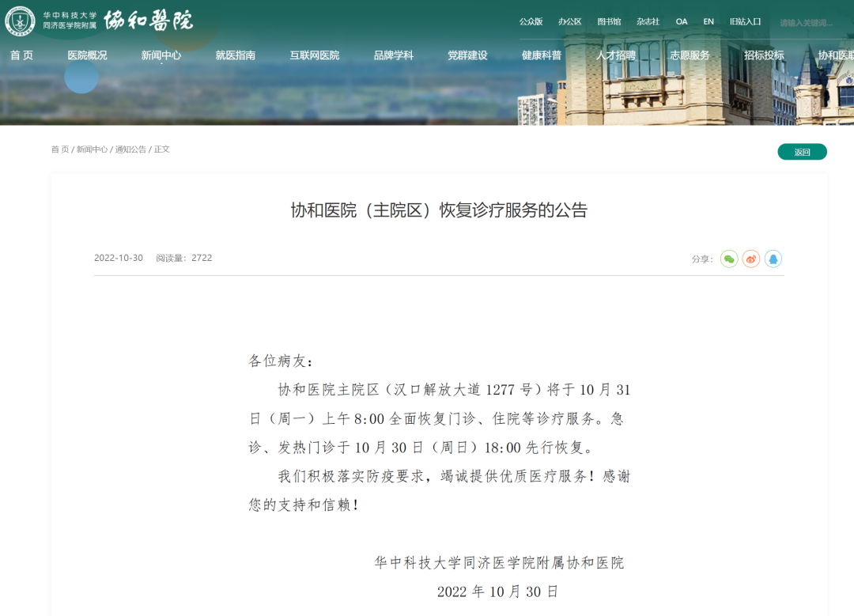Viewport: 854px width, 616px height.
Task: Click the keyword search input field
Action: tap(811, 23)
